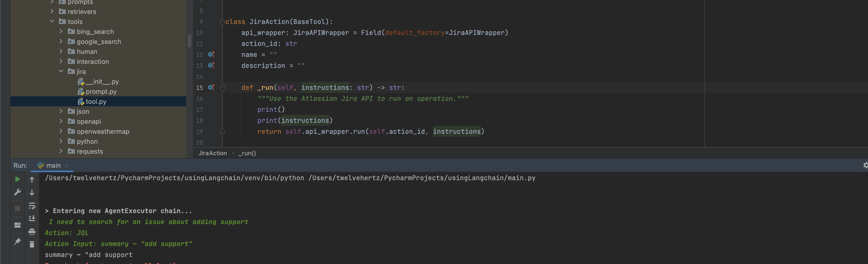The height and width of the screenshot is (264, 868).
Task: Click the up-stack-trace arrow in Run panel
Action: click(x=32, y=179)
